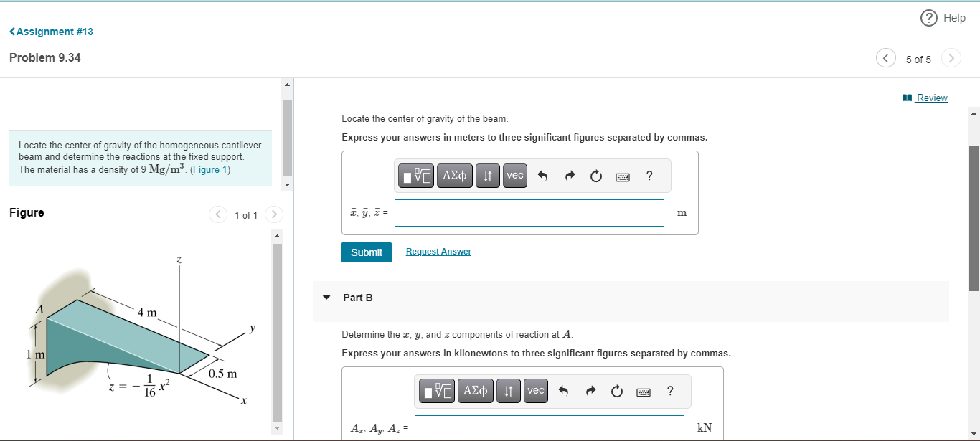Viewport: 980px width, 441px height.
Task: Click up arrow of figure panel scrollbar
Action: coord(277,236)
